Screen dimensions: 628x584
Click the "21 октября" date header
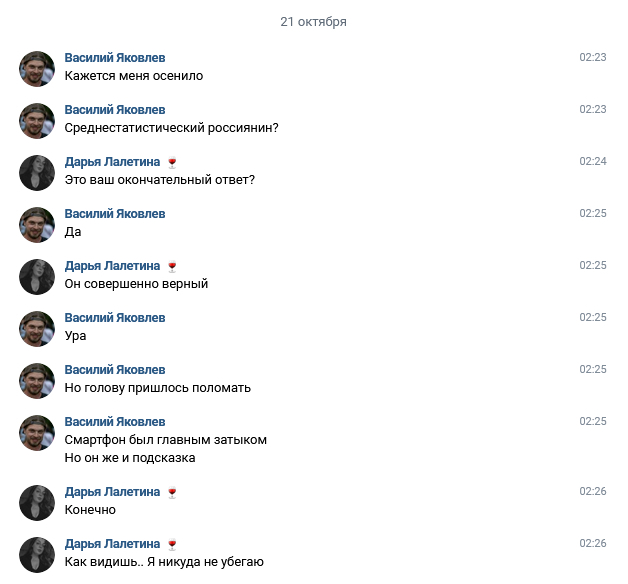coord(314,22)
